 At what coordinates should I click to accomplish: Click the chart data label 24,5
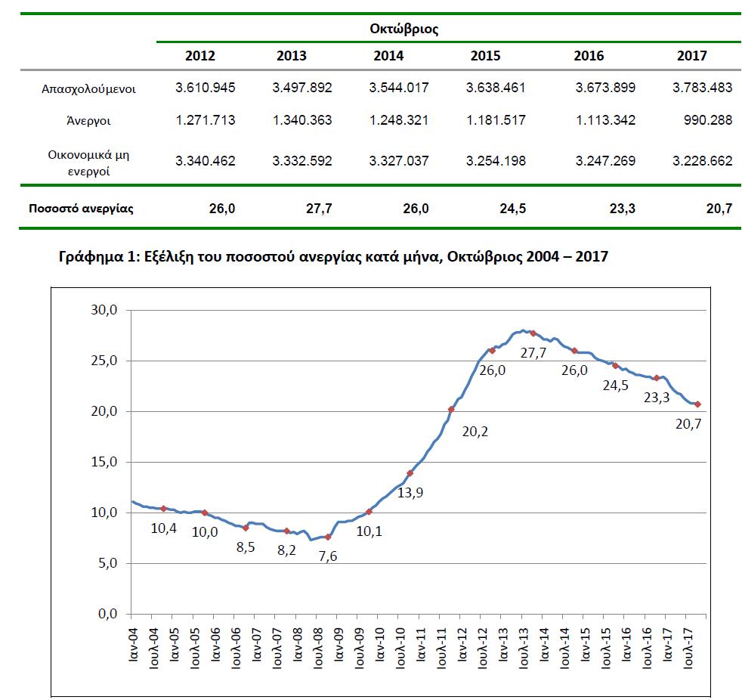coord(616,386)
